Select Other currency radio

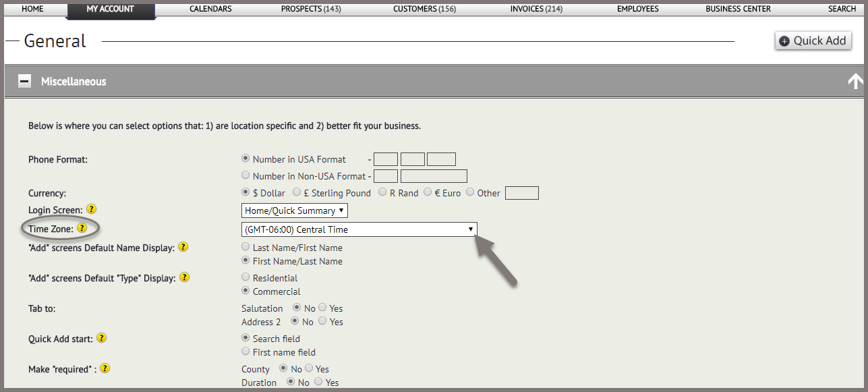coord(470,192)
